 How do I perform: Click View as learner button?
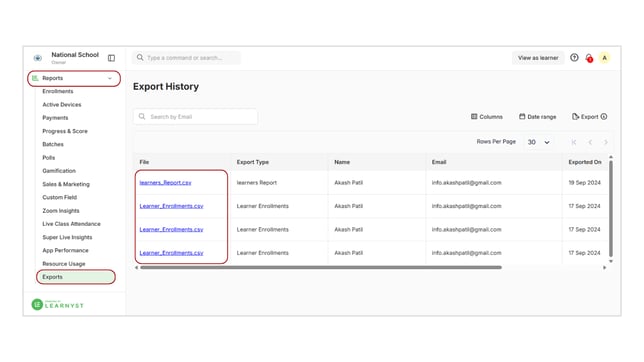point(538,58)
